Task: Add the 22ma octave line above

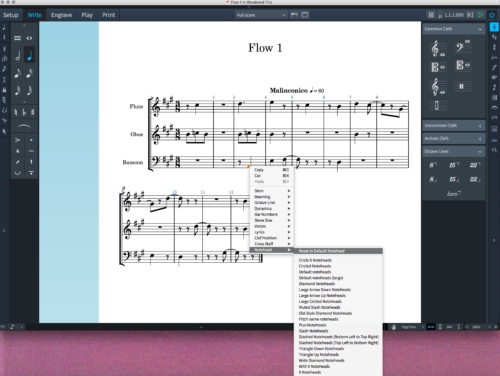Action: 475,165
